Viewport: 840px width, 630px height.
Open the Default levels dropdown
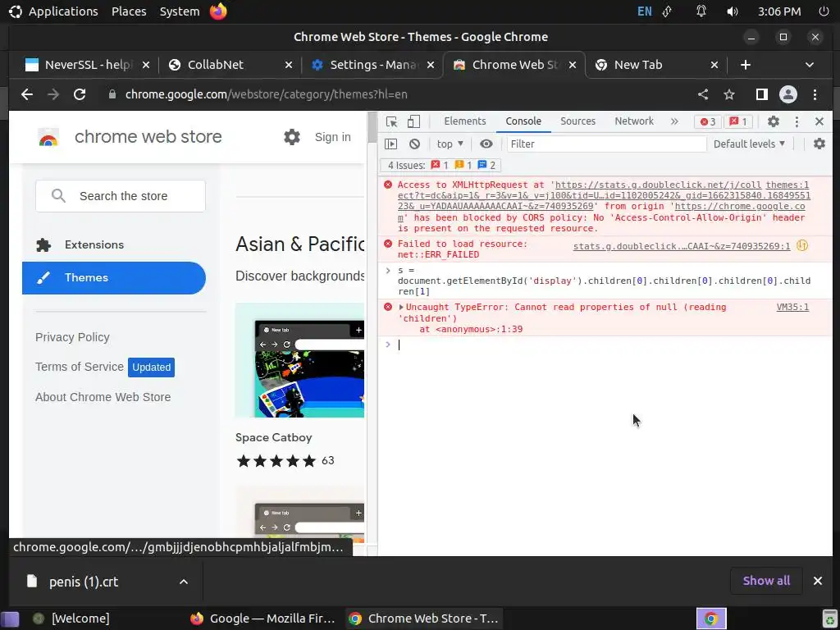(749, 144)
